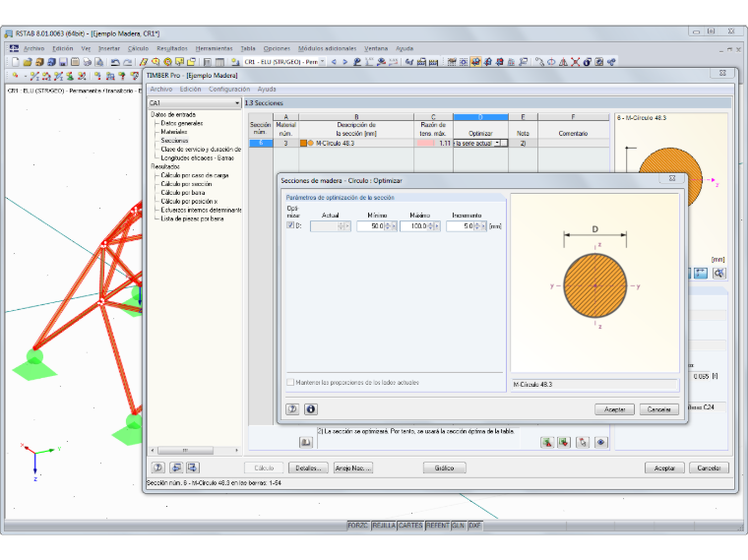Click the new document icon in toolbar
The image size is (748, 560).
pyautogui.click(x=16, y=62)
